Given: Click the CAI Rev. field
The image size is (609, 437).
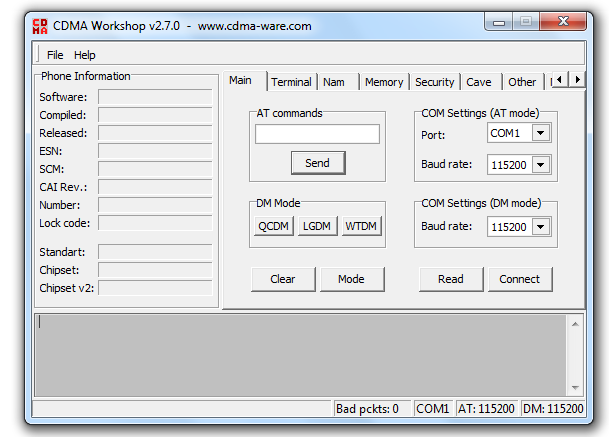Looking at the screenshot, I should click(155, 187).
